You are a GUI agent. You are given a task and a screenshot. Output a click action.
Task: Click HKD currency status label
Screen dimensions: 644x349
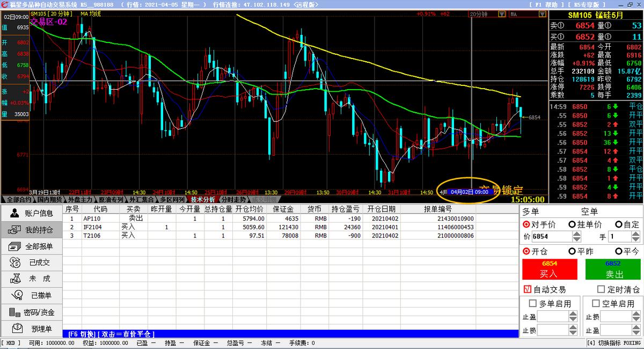tap(11, 343)
